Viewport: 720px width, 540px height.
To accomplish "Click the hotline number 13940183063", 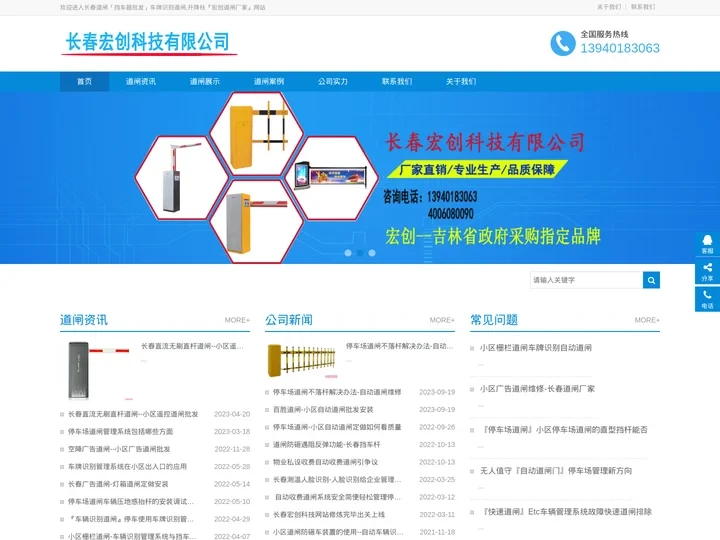I will pyautogui.click(x=620, y=48).
